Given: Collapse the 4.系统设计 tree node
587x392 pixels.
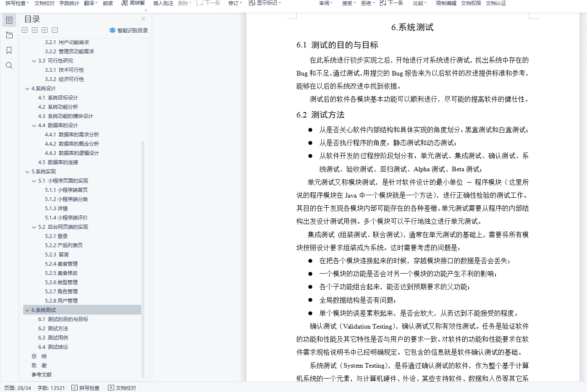Looking at the screenshot, I should [x=27, y=89].
